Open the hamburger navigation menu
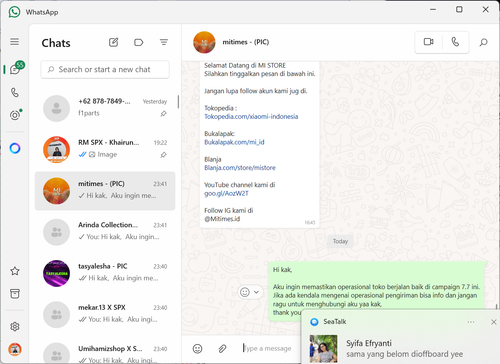The height and width of the screenshot is (364, 500). pyautogui.click(x=14, y=42)
